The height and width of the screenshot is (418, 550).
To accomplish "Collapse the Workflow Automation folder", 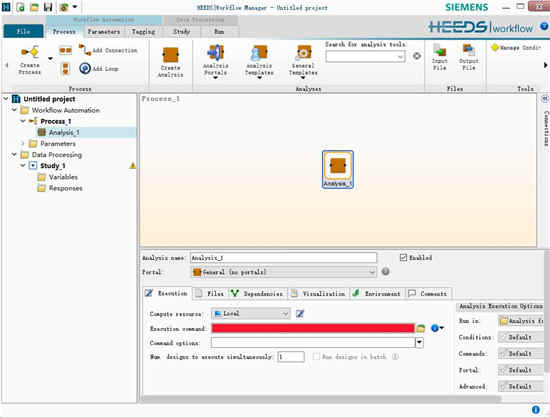I will click(x=14, y=110).
